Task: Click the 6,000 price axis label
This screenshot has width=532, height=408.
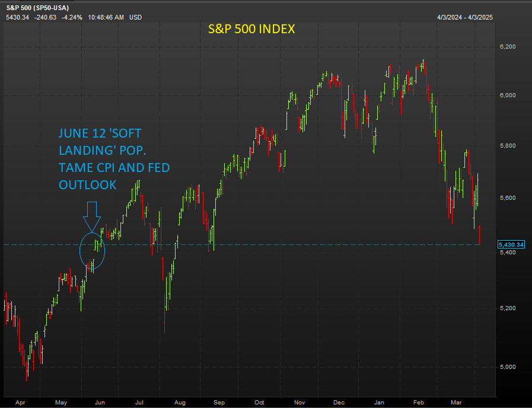Action: (508, 95)
